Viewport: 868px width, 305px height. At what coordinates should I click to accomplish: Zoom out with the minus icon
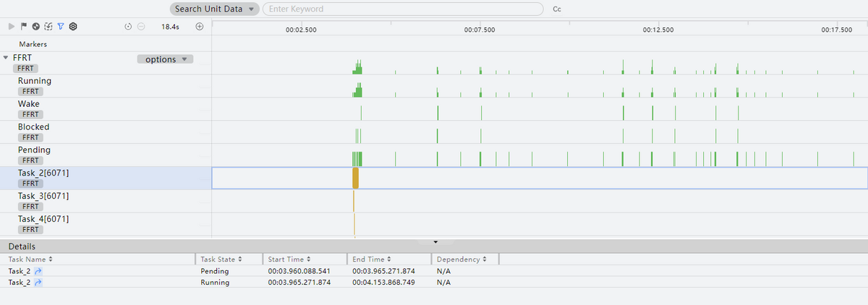(141, 26)
